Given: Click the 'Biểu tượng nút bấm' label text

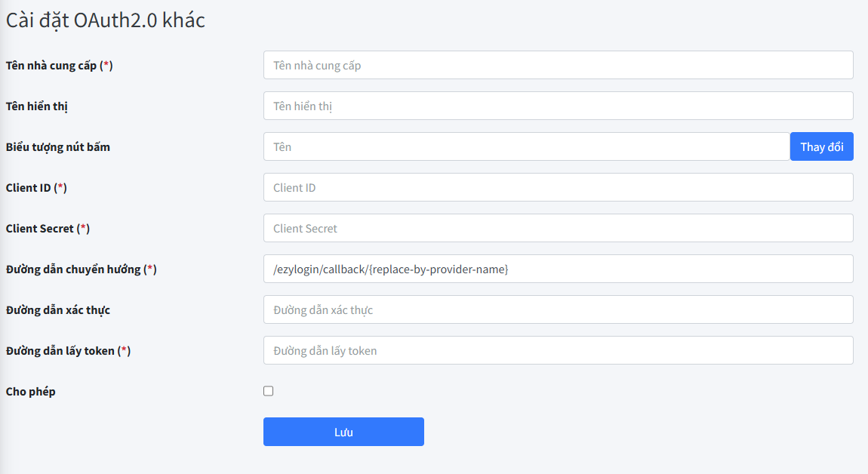Looking at the screenshot, I should pyautogui.click(x=58, y=147).
